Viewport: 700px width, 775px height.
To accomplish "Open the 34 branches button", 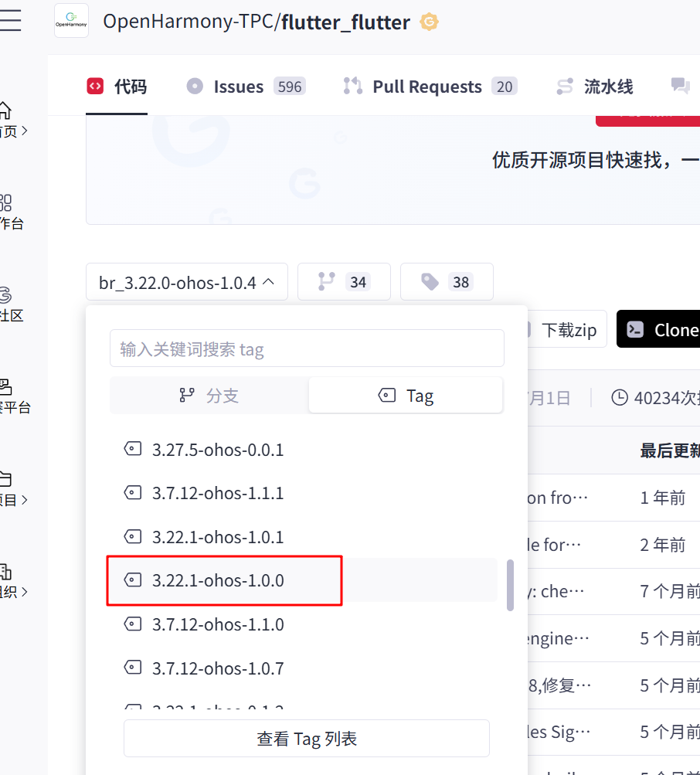I will (344, 282).
